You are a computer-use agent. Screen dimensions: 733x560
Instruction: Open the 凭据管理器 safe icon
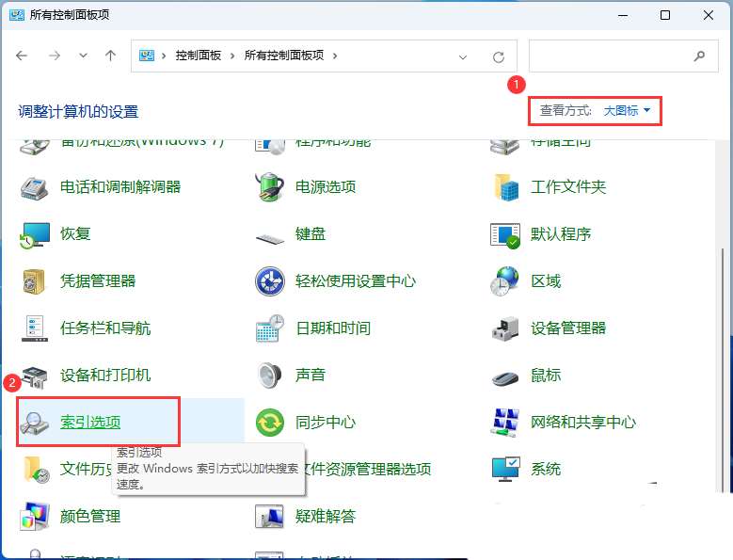(34, 281)
